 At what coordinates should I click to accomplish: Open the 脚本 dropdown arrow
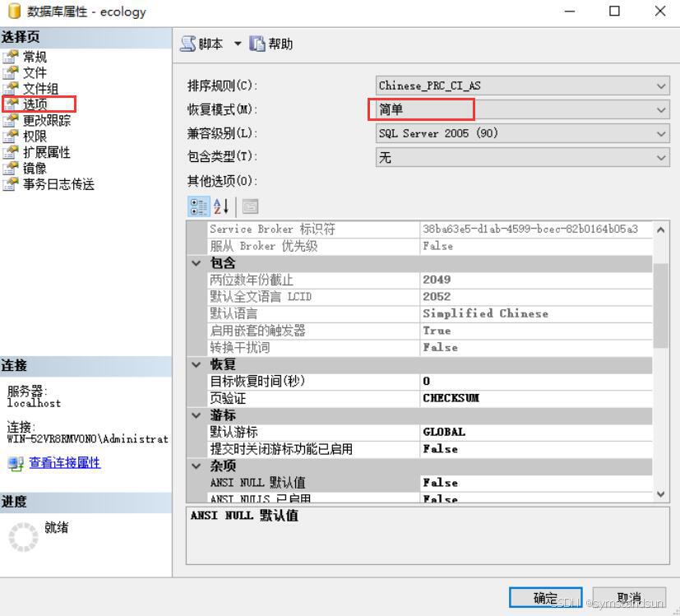click(238, 44)
